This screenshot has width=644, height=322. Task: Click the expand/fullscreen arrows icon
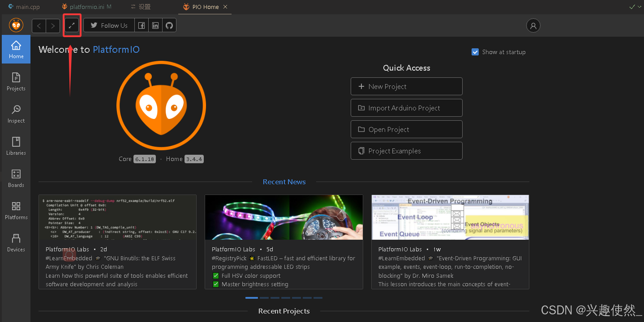click(x=72, y=26)
